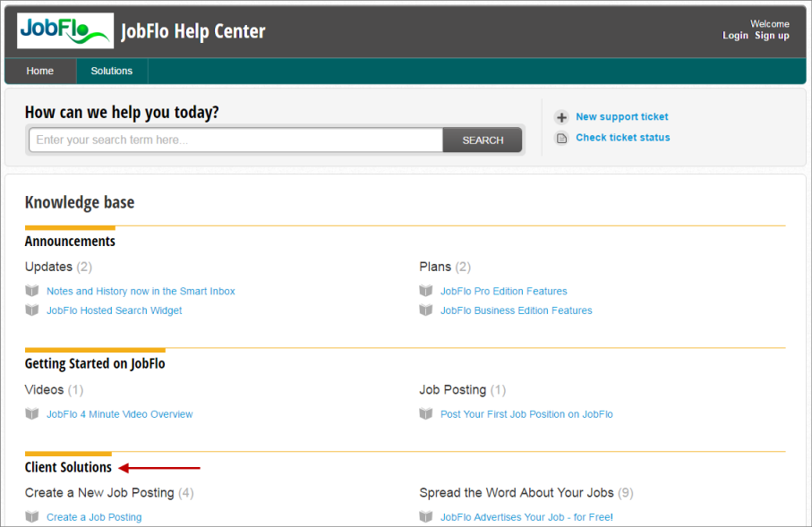Open Post Your First Job Position on JobFlo
Screen dimensions: 812x527
(526, 414)
